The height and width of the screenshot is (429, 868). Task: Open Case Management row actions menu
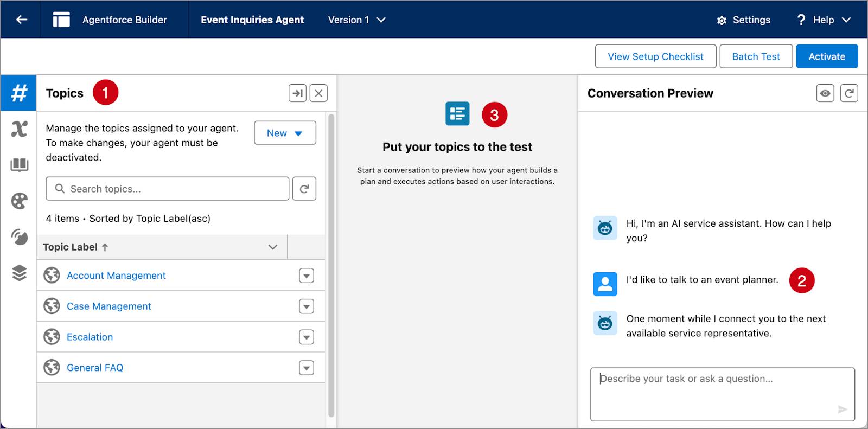click(307, 306)
